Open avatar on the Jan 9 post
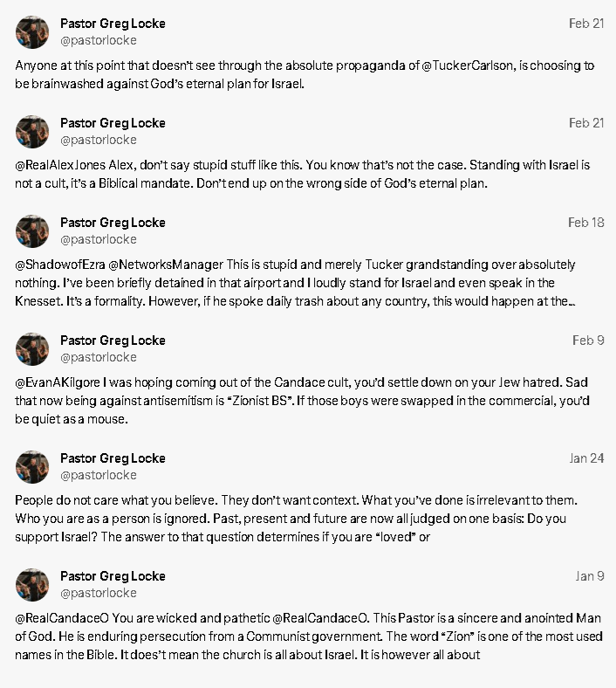Image resolution: width=616 pixels, height=688 pixels. pos(32,584)
